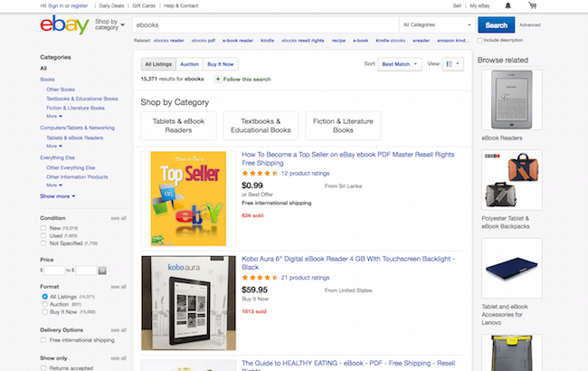Viewport: 588px width, 371px height.
Task: Click related search ebooks resell rights
Action: point(303,41)
